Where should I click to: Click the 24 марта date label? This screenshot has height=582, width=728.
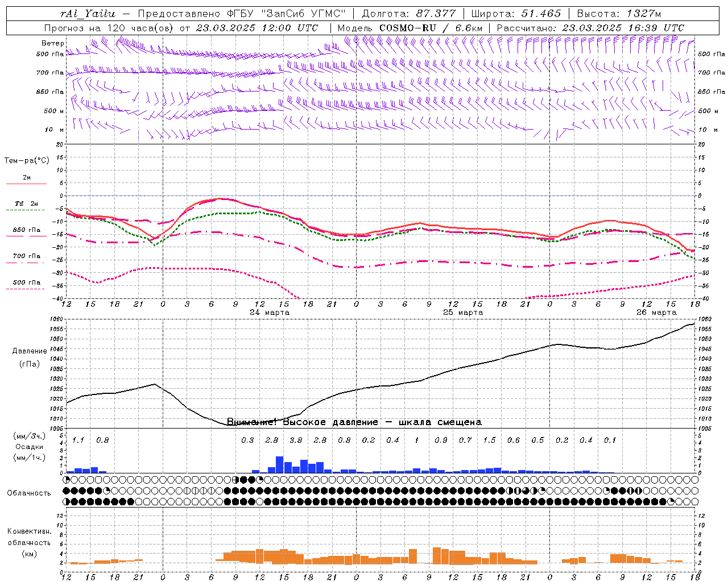(x=270, y=313)
